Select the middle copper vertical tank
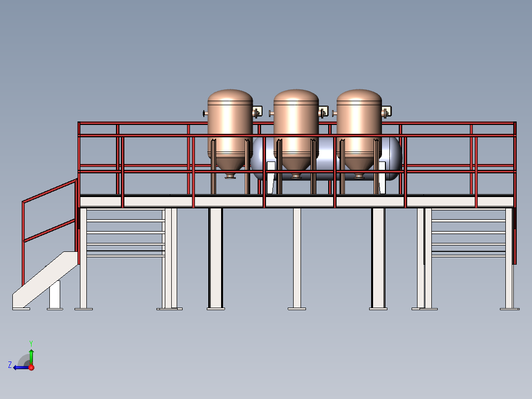Viewport: 532px width, 399px height. click(296, 133)
